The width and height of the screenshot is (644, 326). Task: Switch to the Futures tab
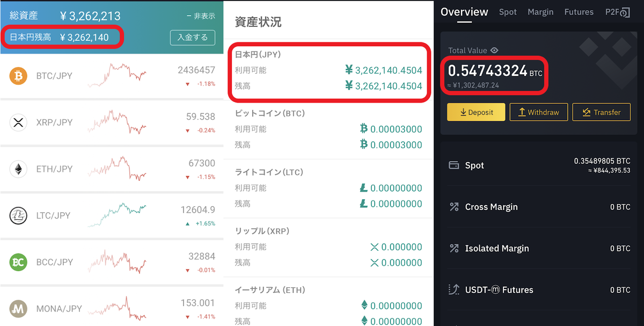coord(579,12)
